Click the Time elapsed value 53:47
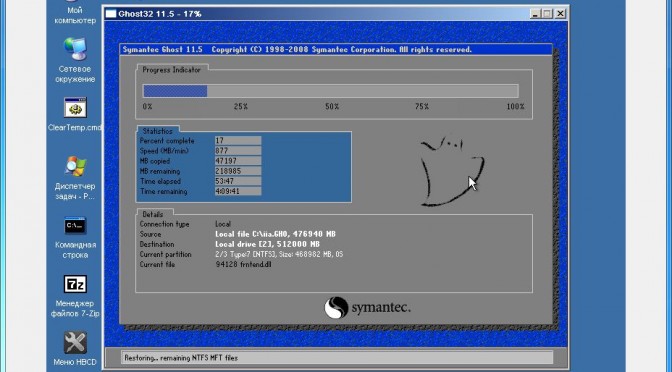Viewport: 672px width, 372px height. 238,181
